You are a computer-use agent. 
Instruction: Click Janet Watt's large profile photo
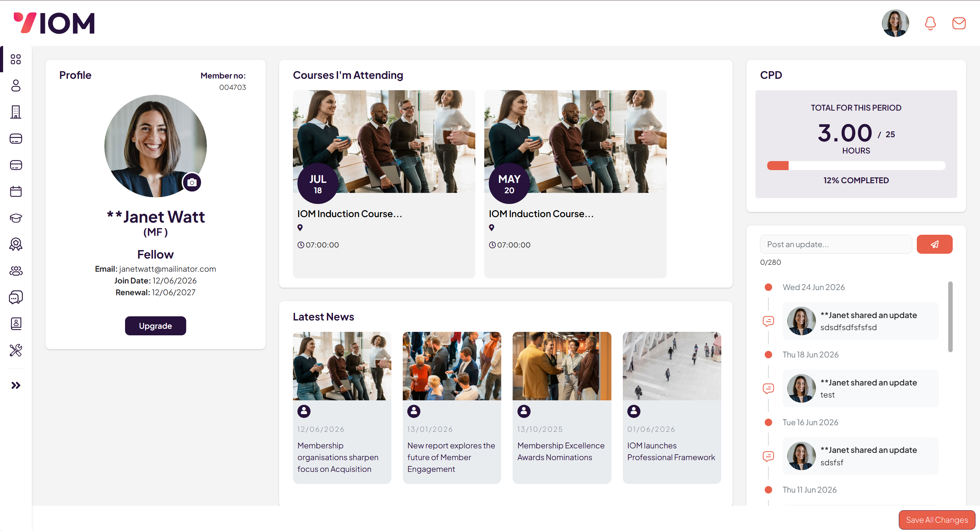155,146
